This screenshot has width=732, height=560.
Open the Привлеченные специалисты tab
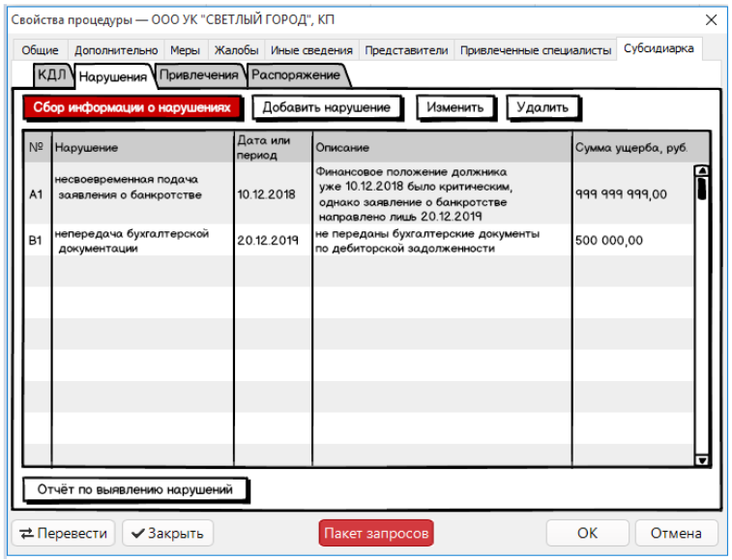coord(535,50)
